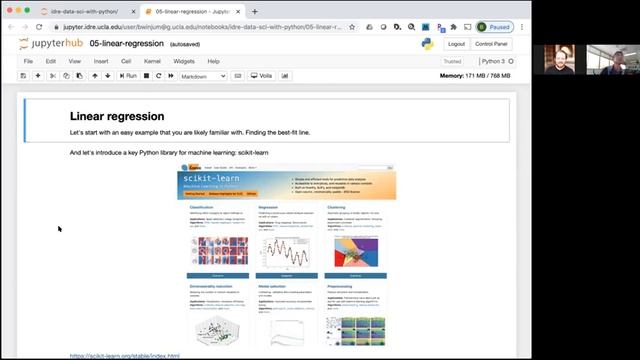Image resolution: width=640 pixels, height=360 pixels.
Task: Move selected cell up arrow
Action: click(x=95, y=76)
